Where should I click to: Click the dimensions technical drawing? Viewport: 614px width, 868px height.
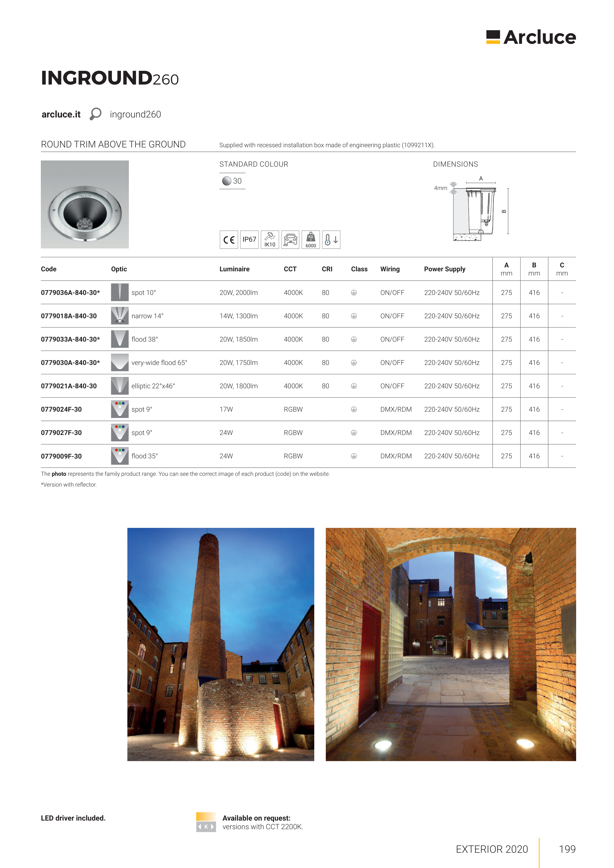click(477, 210)
